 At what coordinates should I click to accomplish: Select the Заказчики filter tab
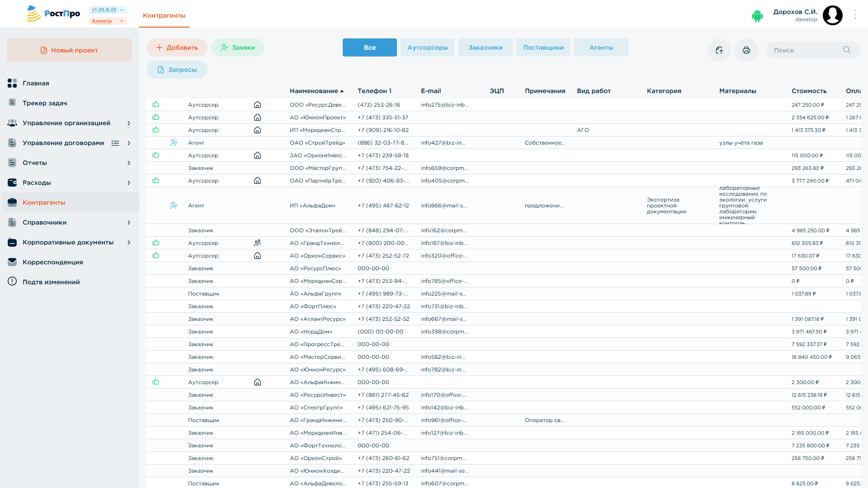486,47
